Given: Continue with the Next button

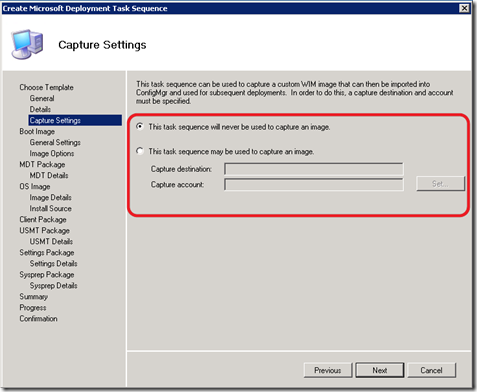Looking at the screenshot, I should tap(380, 370).
